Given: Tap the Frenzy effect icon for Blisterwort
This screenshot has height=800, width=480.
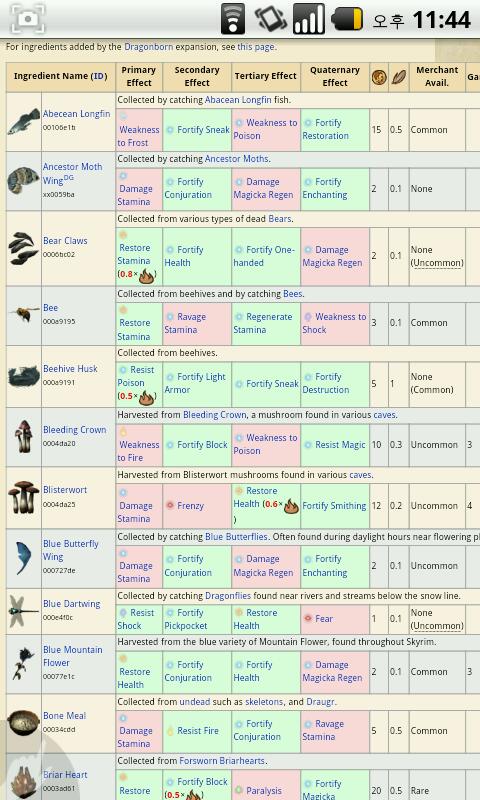Looking at the screenshot, I should coord(170,505).
